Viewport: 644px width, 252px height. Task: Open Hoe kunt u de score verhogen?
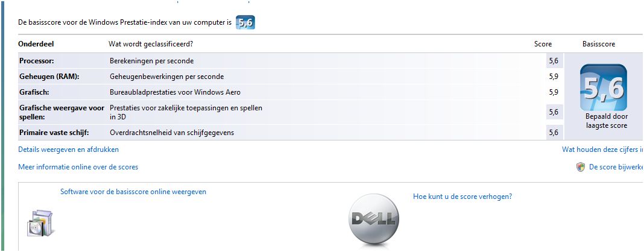point(462,197)
